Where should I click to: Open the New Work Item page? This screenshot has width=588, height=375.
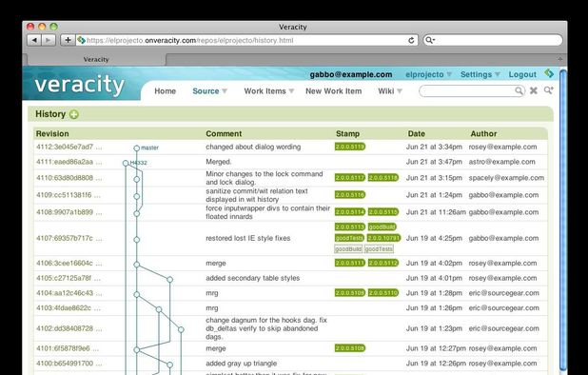333,91
